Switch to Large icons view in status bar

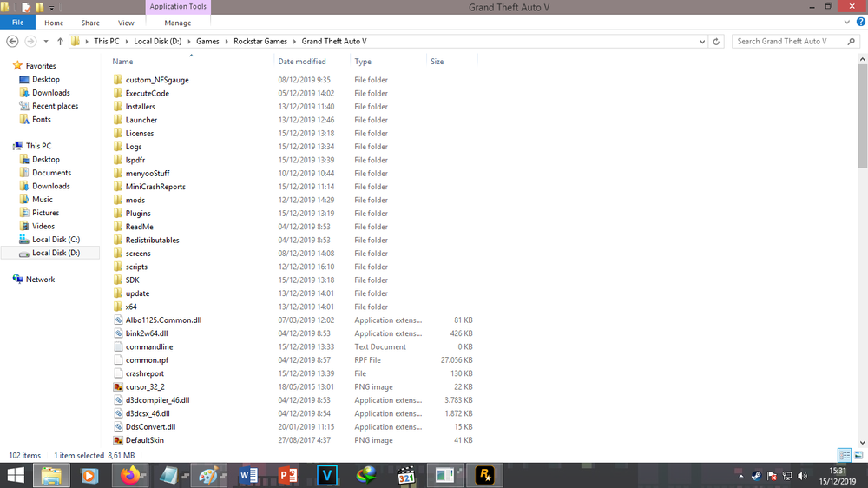tap(858, 455)
